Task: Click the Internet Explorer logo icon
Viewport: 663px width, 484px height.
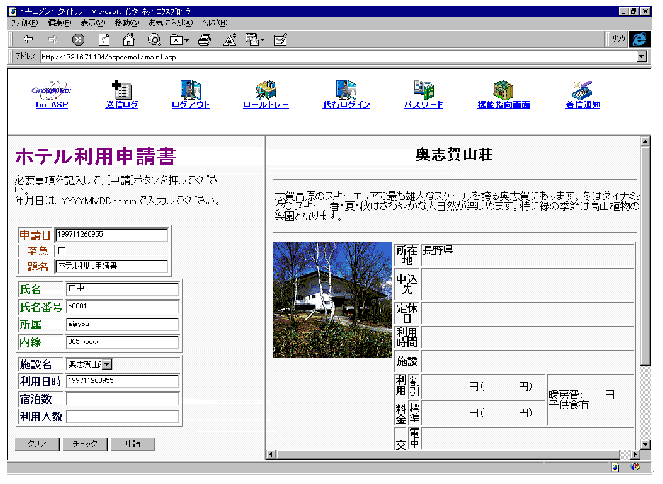Action: [640, 39]
